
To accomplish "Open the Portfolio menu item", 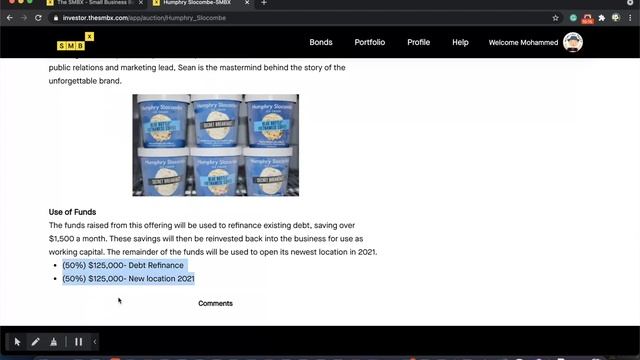I will click(370, 42).
